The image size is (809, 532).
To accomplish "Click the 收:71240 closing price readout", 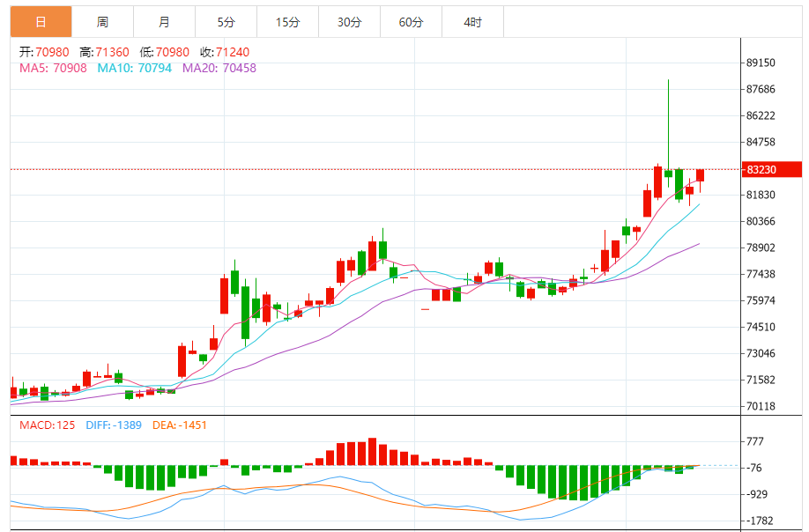I will pos(224,52).
